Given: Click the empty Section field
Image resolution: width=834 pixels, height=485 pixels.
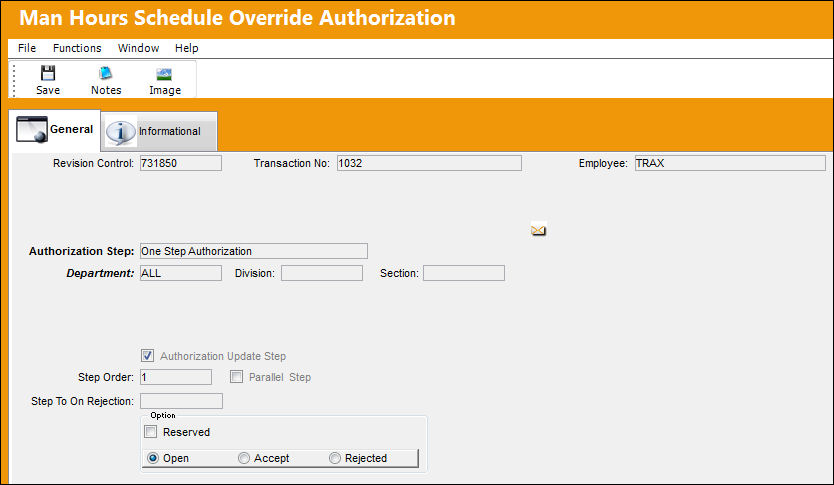Looking at the screenshot, I should point(464,273).
